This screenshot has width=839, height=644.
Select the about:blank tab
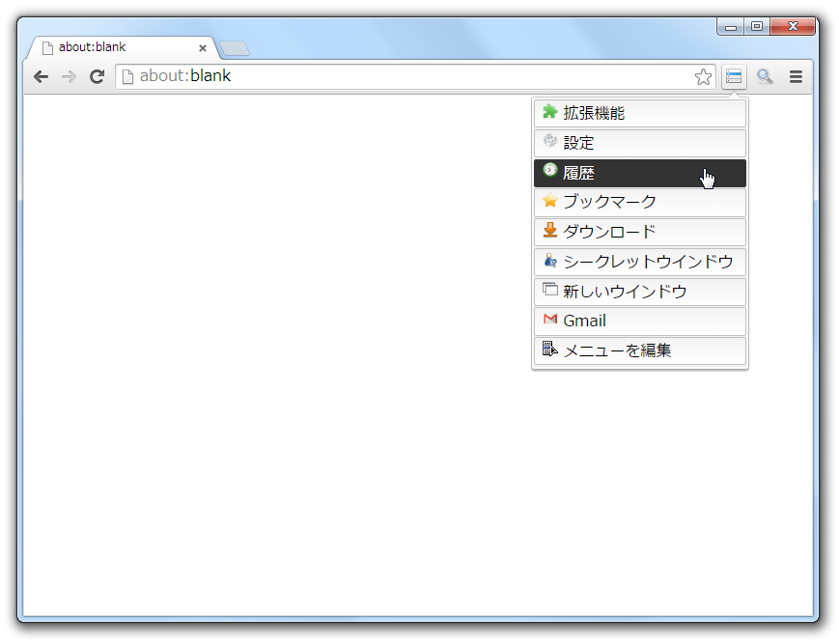125,47
